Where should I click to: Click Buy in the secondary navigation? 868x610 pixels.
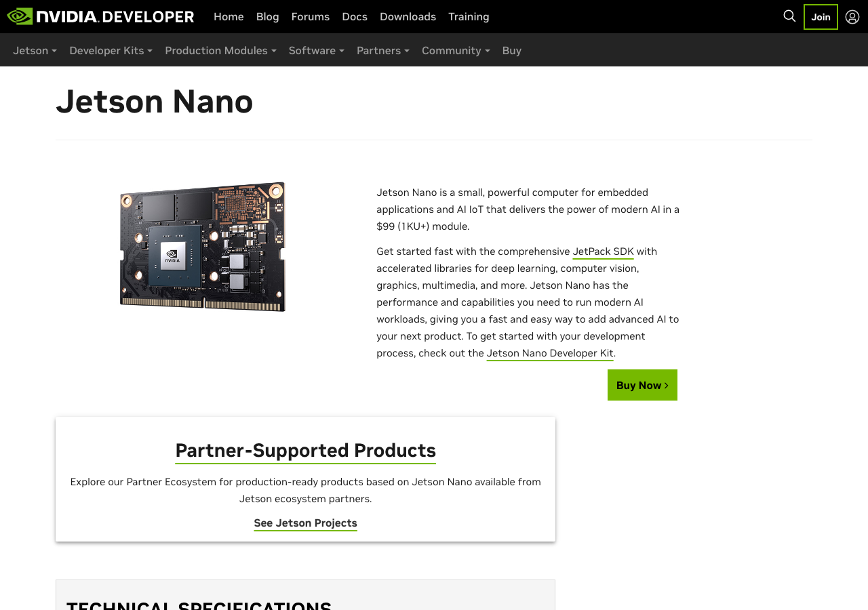(512, 50)
